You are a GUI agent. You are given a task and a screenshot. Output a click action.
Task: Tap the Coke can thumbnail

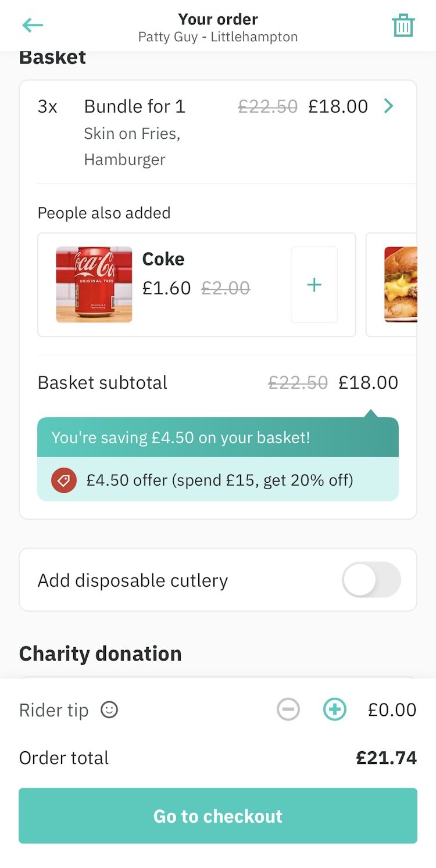click(94, 285)
